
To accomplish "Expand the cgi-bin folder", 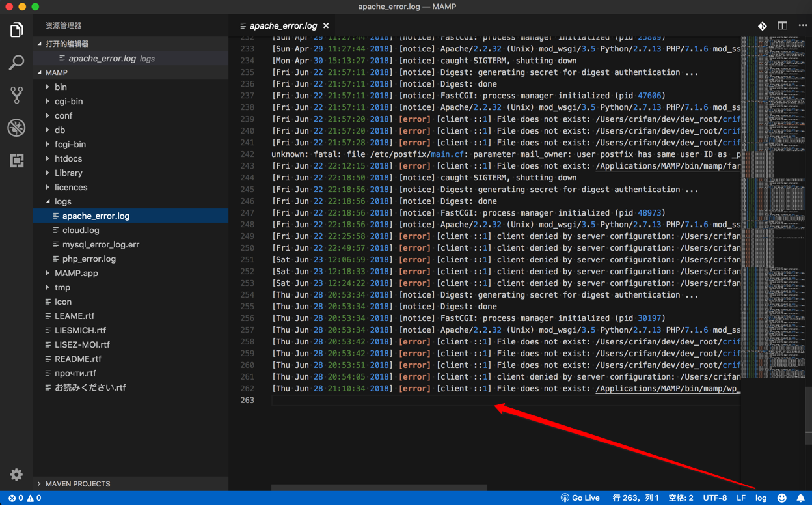I will click(x=130, y=101).
